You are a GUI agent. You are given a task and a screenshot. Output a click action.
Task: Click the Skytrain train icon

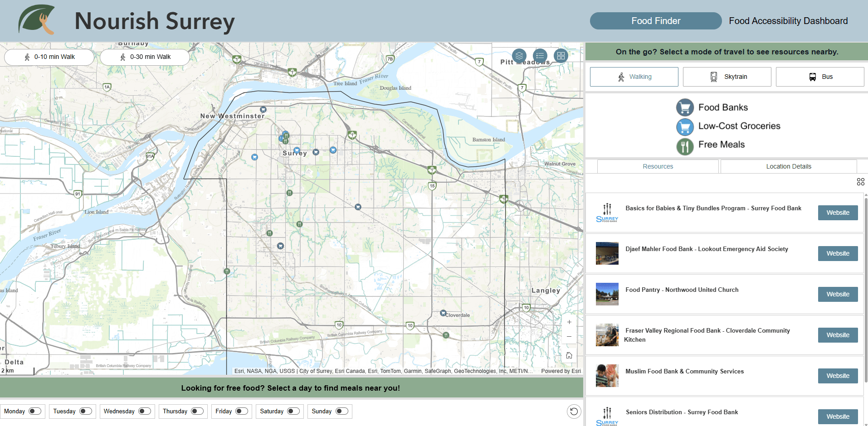(x=713, y=77)
